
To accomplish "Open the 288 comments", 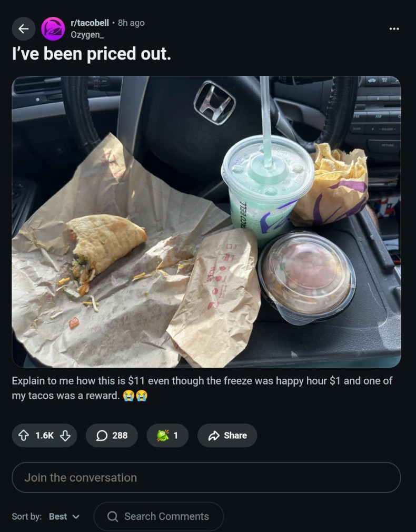I will pyautogui.click(x=112, y=435).
